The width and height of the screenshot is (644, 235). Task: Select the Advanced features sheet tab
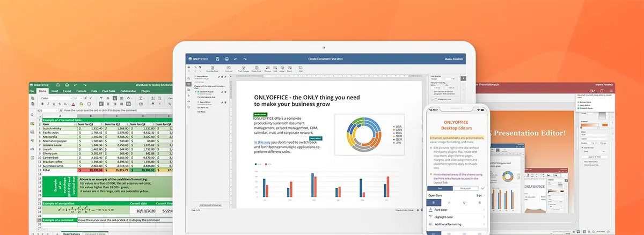coord(95,234)
